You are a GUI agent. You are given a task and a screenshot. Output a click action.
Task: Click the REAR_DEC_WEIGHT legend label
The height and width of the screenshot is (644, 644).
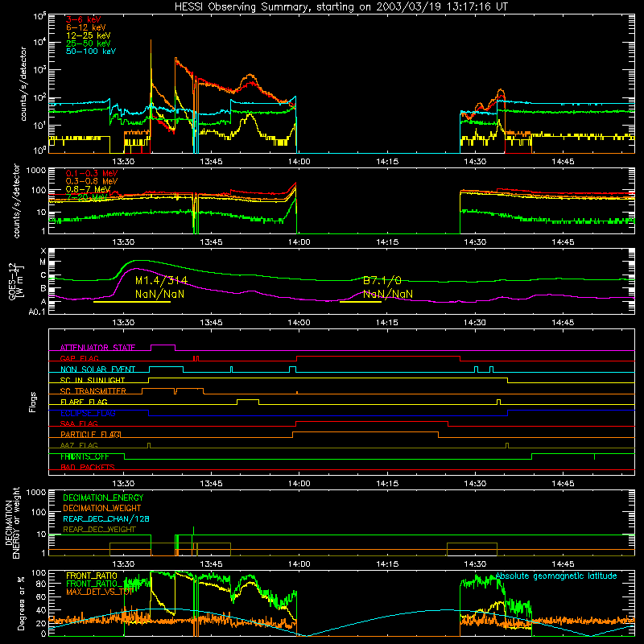point(99,530)
